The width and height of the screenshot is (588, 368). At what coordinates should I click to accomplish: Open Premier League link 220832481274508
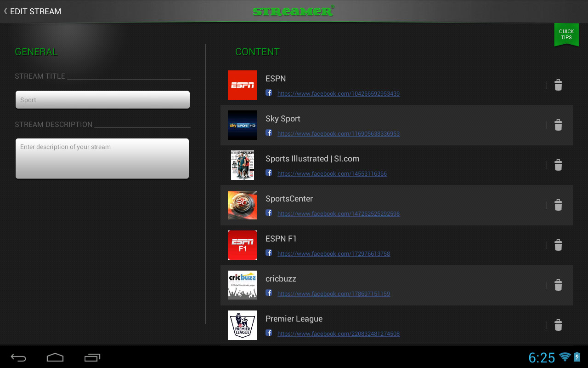pyautogui.click(x=339, y=334)
